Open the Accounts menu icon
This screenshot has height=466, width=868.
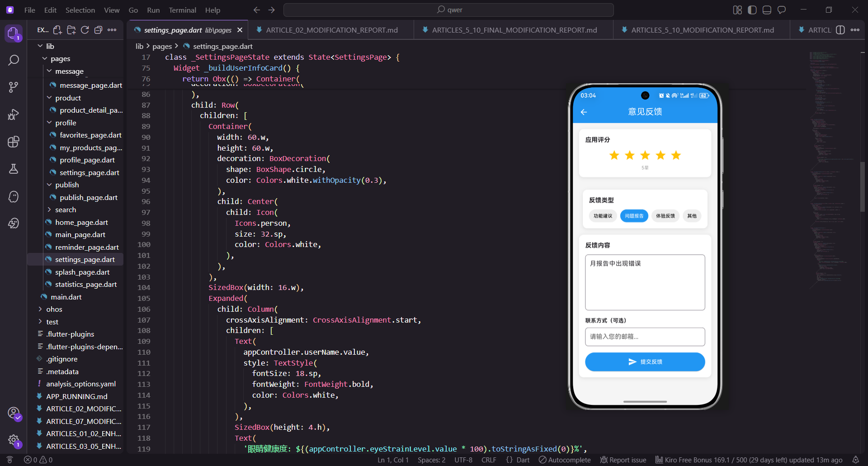[14, 413]
